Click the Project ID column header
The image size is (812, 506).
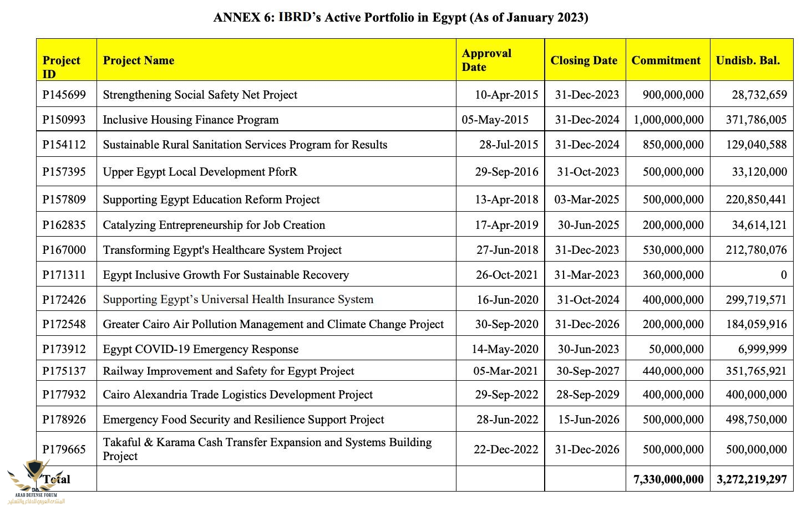tap(62, 67)
